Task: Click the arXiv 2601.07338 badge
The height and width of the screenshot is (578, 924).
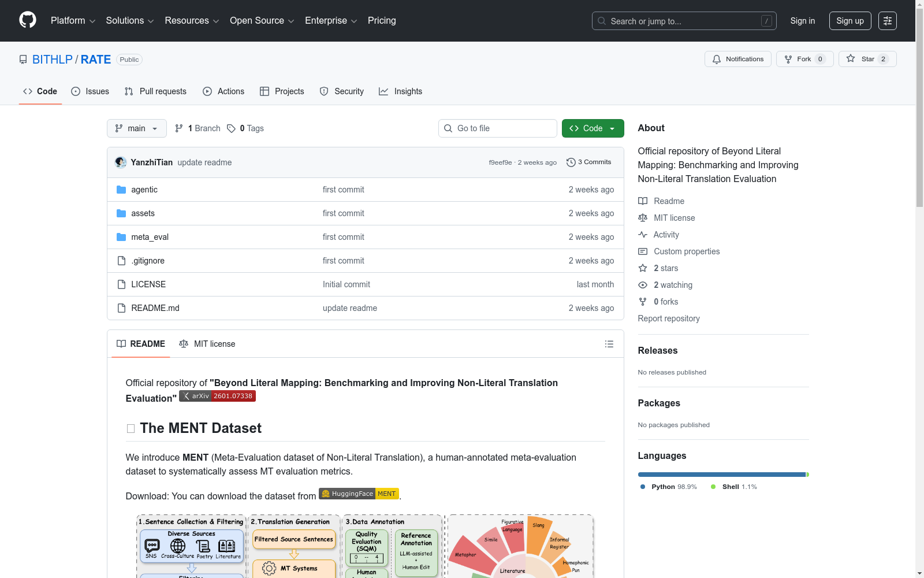Action: click(x=217, y=396)
